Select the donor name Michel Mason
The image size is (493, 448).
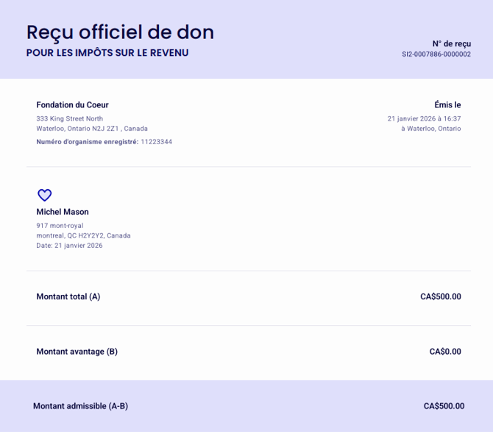pos(63,212)
